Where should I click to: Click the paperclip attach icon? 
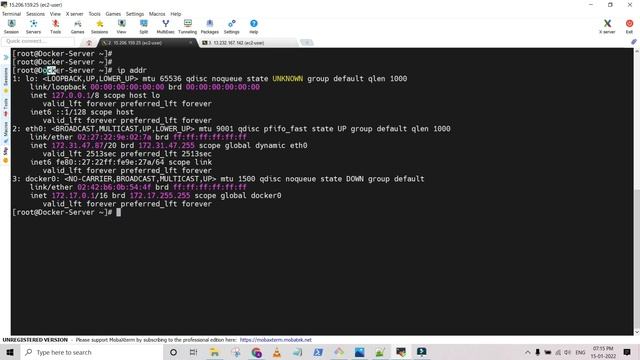[633, 42]
